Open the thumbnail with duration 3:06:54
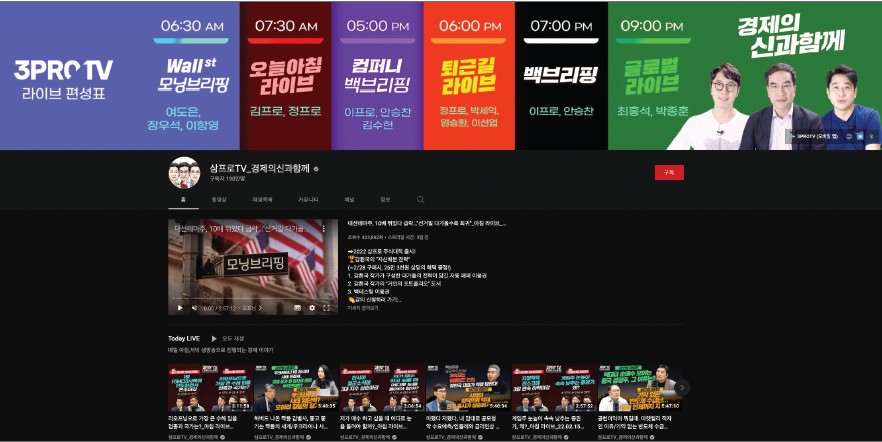 [x=382, y=387]
